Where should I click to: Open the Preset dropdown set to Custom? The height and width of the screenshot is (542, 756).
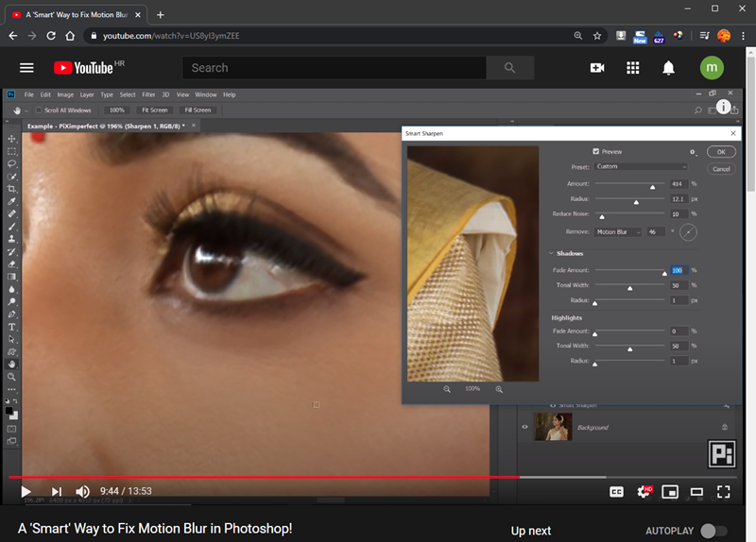pos(641,166)
